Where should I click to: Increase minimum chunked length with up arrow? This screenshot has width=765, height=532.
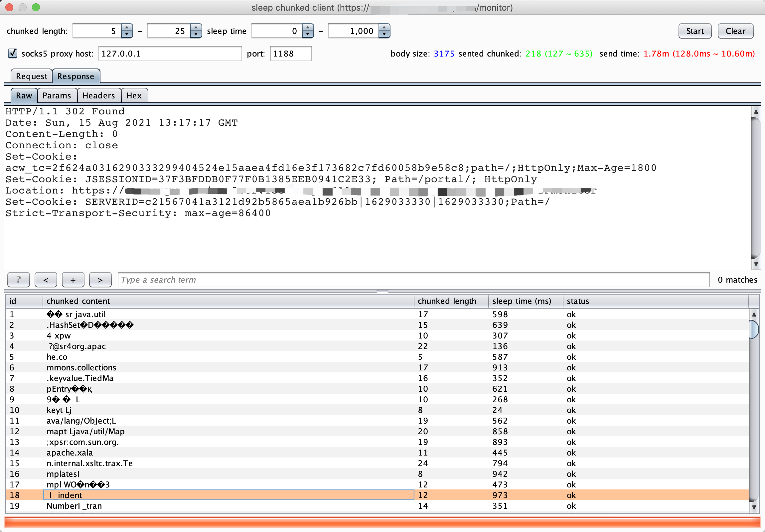click(x=127, y=28)
